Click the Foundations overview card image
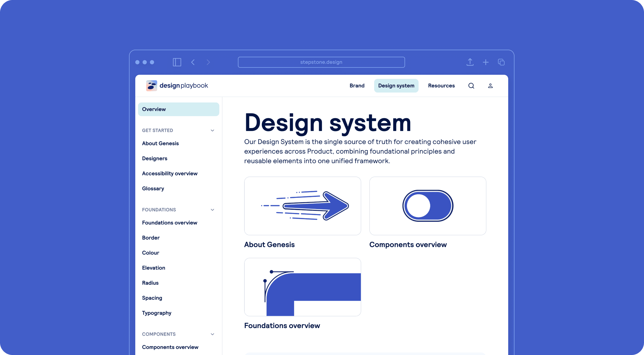This screenshot has height=355, width=644. click(x=302, y=287)
